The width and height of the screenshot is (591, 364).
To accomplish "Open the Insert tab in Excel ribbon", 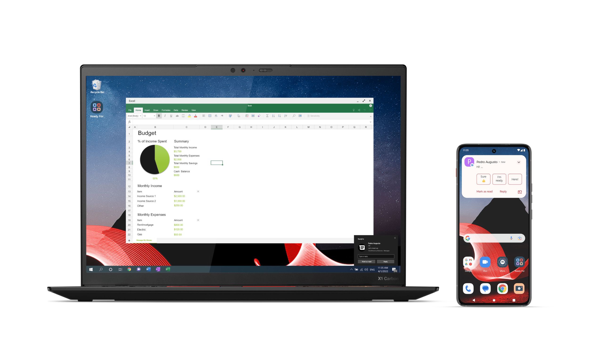I will coord(147,110).
